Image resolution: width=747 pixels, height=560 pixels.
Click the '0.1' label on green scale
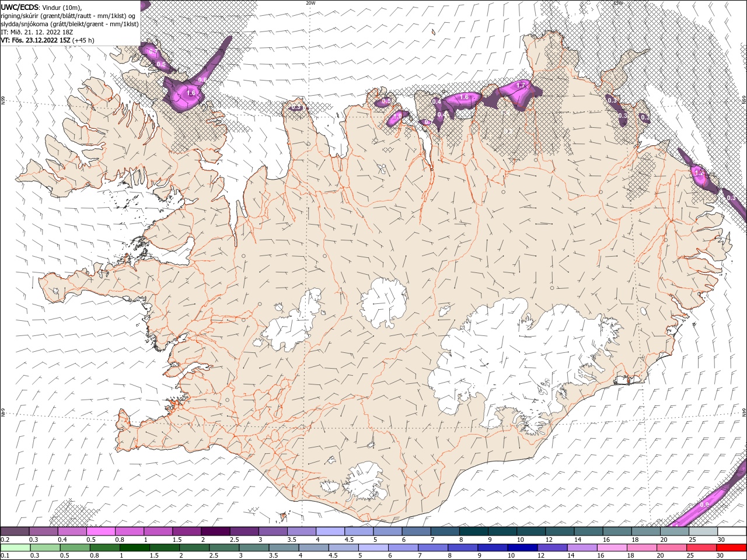pos(5,556)
